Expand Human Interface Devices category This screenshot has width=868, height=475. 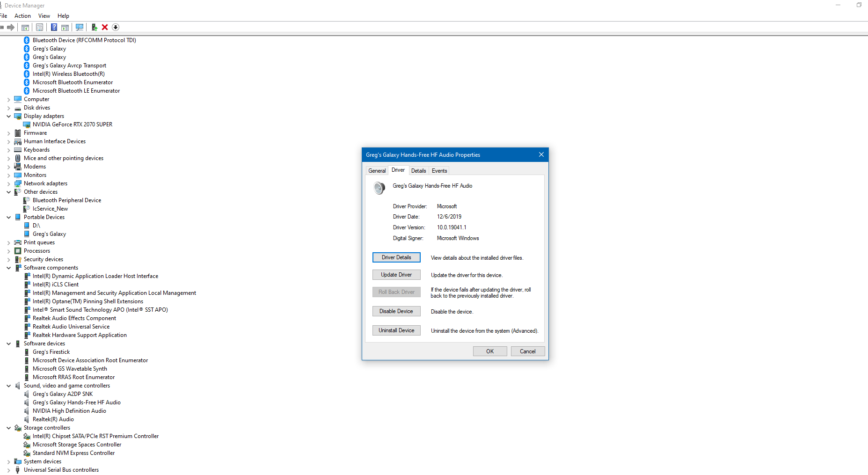coord(8,141)
